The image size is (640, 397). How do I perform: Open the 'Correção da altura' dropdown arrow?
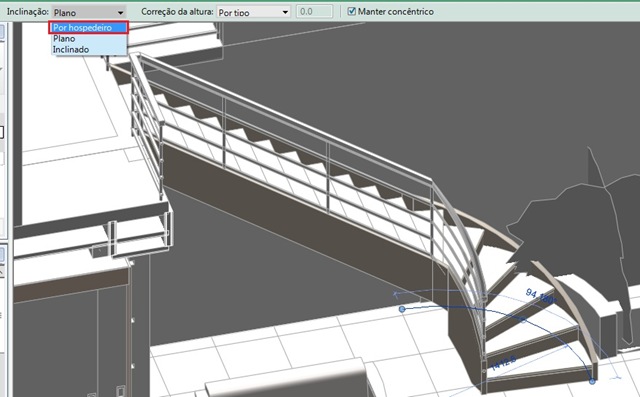coord(285,12)
